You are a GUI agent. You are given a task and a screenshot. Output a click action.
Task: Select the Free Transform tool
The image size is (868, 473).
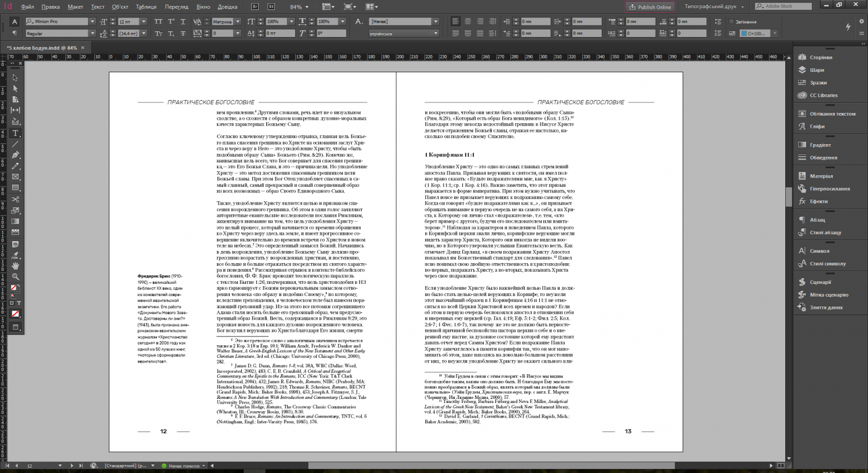15,210
